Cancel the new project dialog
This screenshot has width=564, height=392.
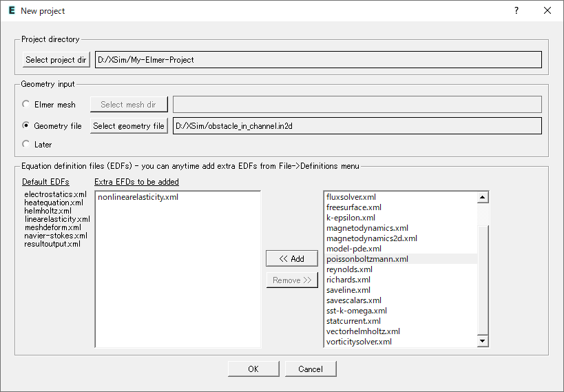(311, 369)
